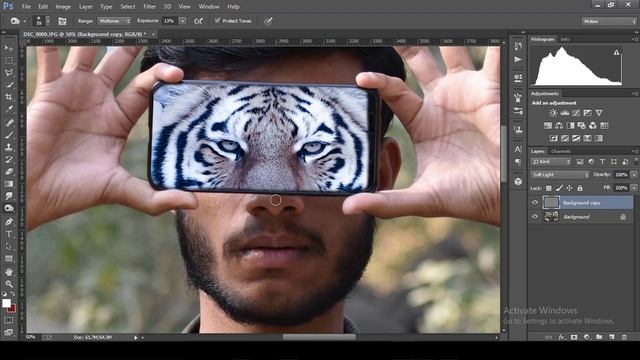Open the Opacity slider dropdown
The height and width of the screenshot is (360, 640).
click(x=634, y=175)
